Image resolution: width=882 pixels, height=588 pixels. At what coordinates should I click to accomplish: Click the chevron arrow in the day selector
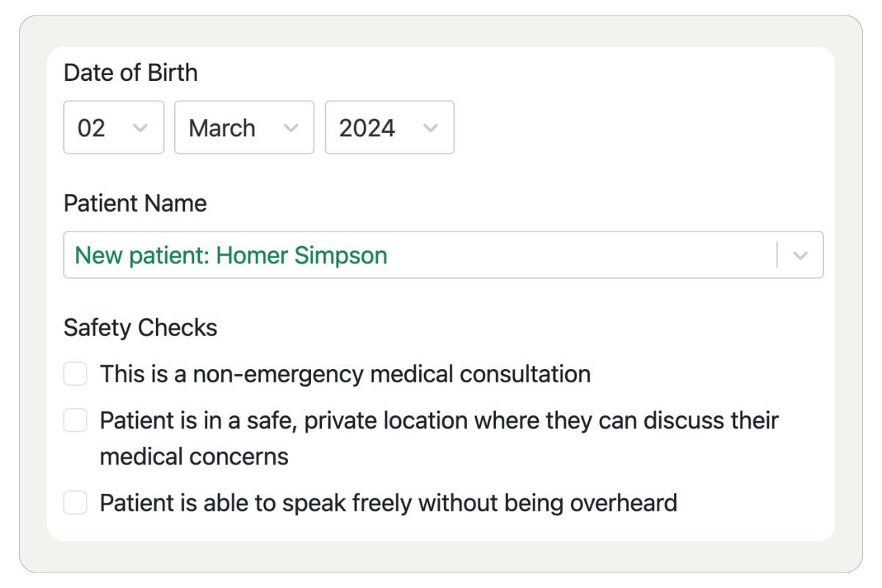[140, 128]
